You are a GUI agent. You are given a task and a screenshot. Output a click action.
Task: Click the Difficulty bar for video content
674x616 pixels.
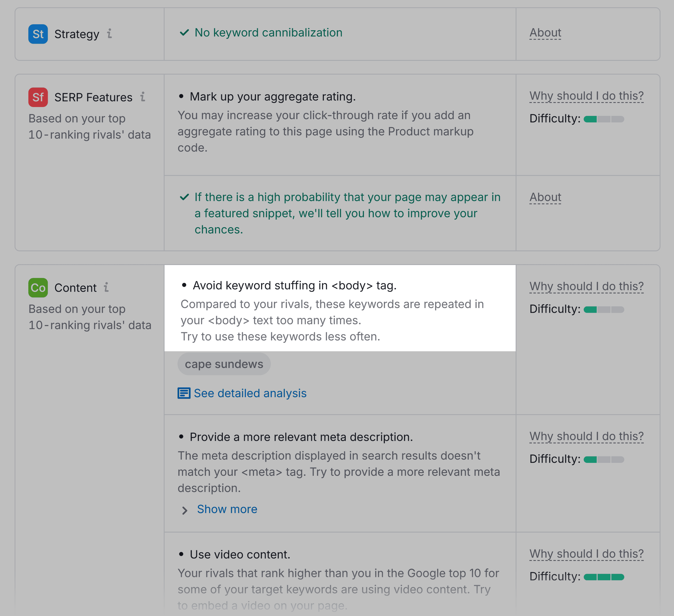coord(604,577)
